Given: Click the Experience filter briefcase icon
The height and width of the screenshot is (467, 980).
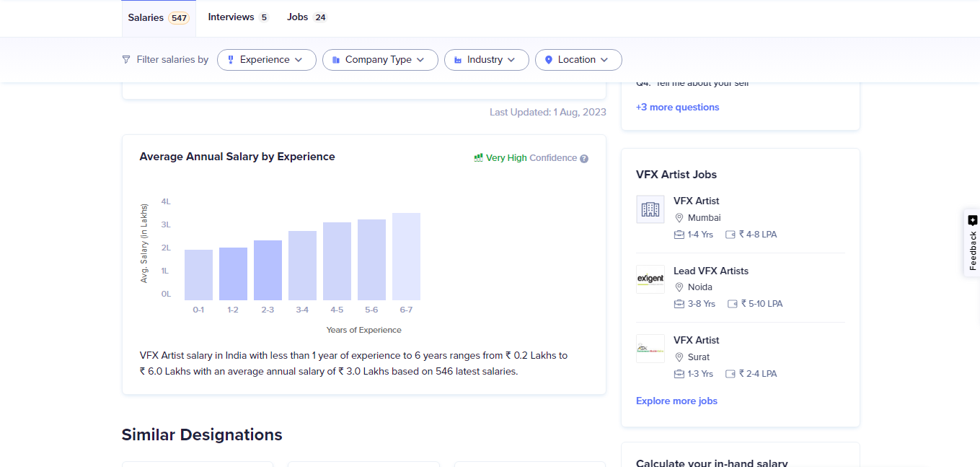Looking at the screenshot, I should click(x=230, y=59).
